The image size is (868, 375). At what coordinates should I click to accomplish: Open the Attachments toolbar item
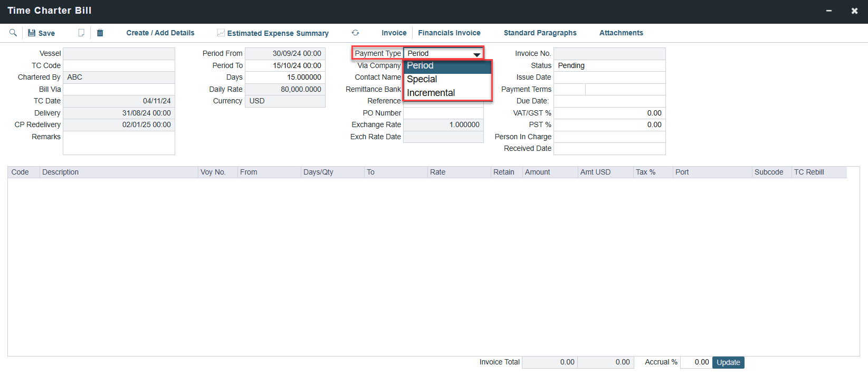[x=621, y=33]
